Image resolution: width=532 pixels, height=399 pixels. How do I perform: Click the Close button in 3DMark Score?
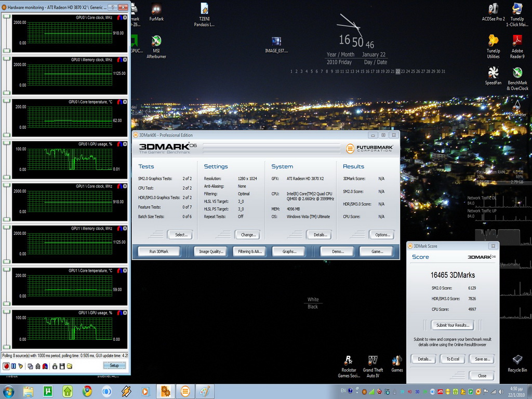[482, 376]
